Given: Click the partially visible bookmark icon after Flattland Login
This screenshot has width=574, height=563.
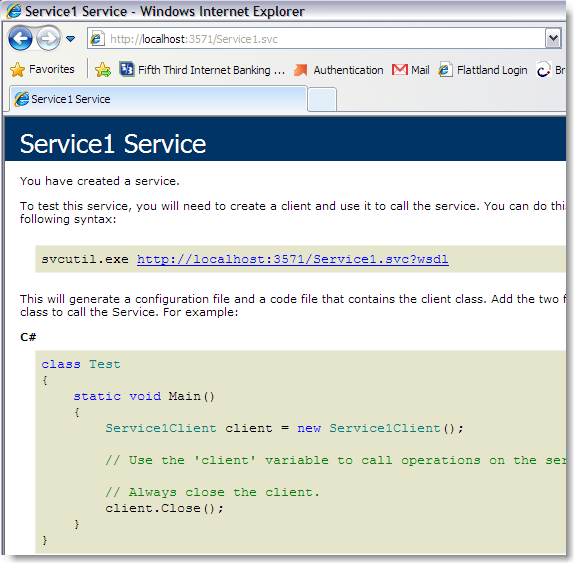Looking at the screenshot, I should 543,70.
